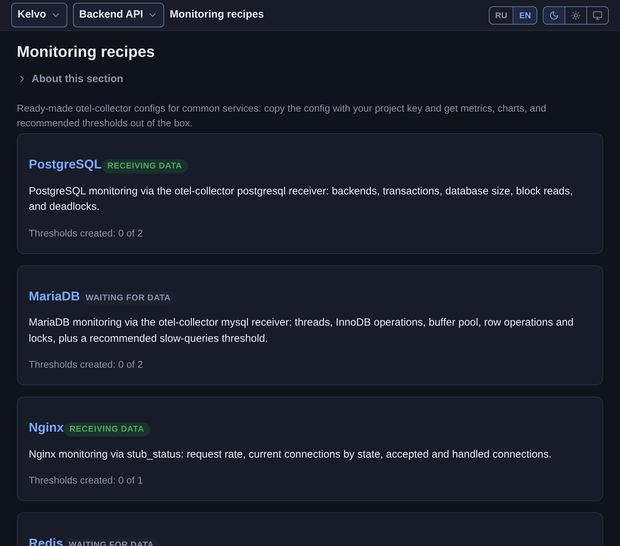
Task: Switch language to RU
Action: (501, 15)
